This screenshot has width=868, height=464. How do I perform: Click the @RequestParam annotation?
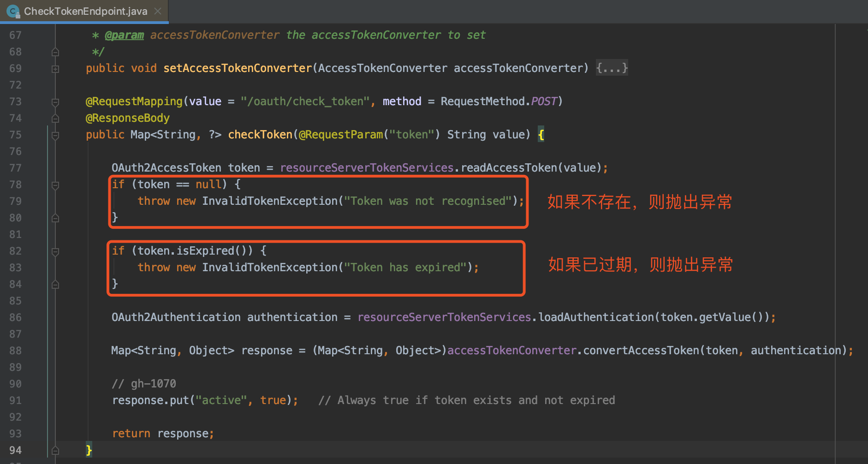click(x=341, y=135)
